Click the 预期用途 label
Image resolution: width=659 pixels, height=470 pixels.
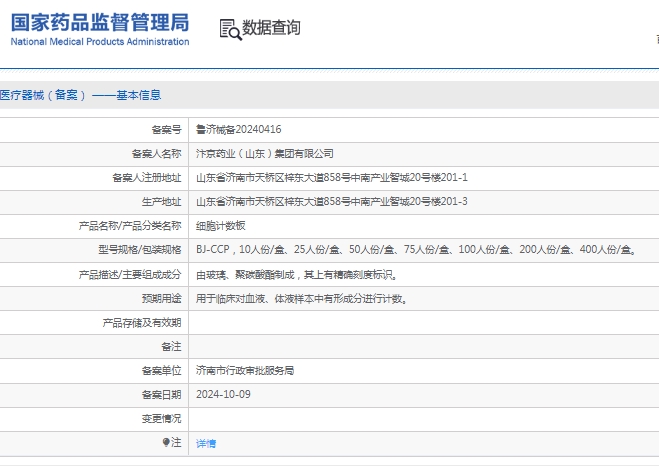[161, 298]
